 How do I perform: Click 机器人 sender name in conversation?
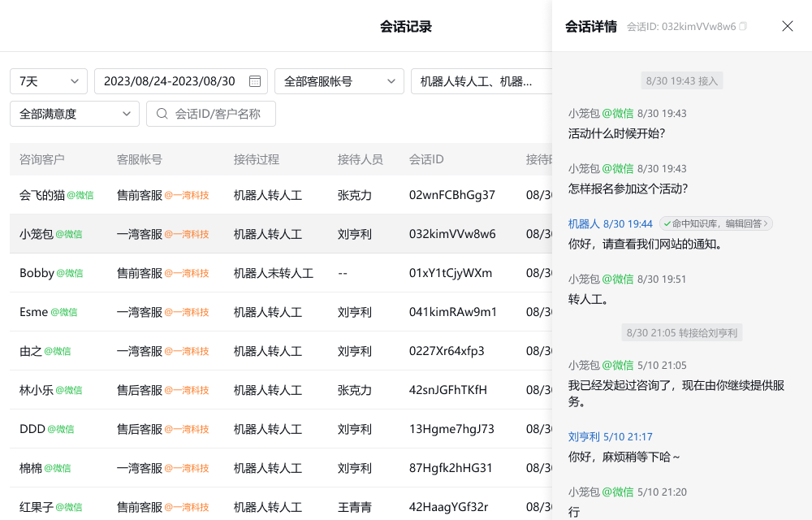(x=584, y=223)
